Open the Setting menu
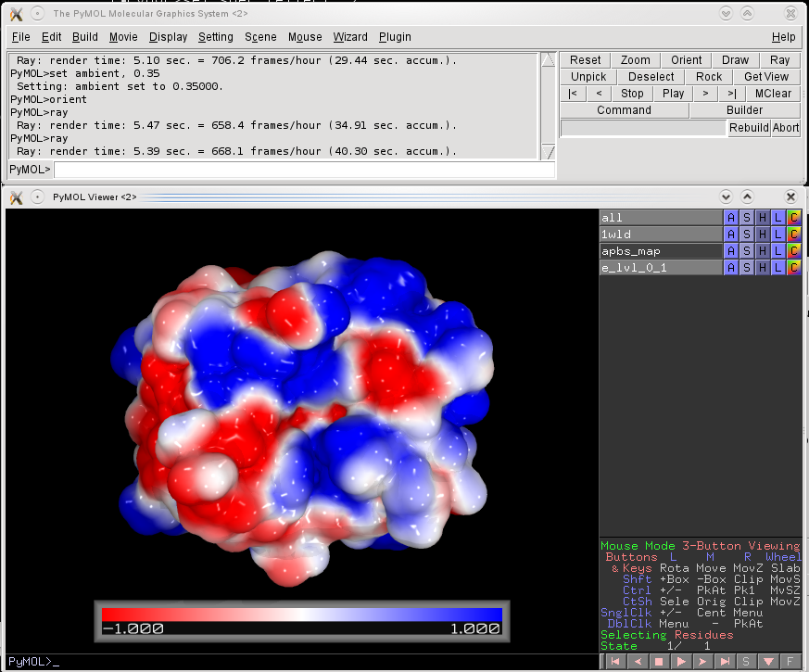The width and height of the screenshot is (809, 672). tap(216, 37)
